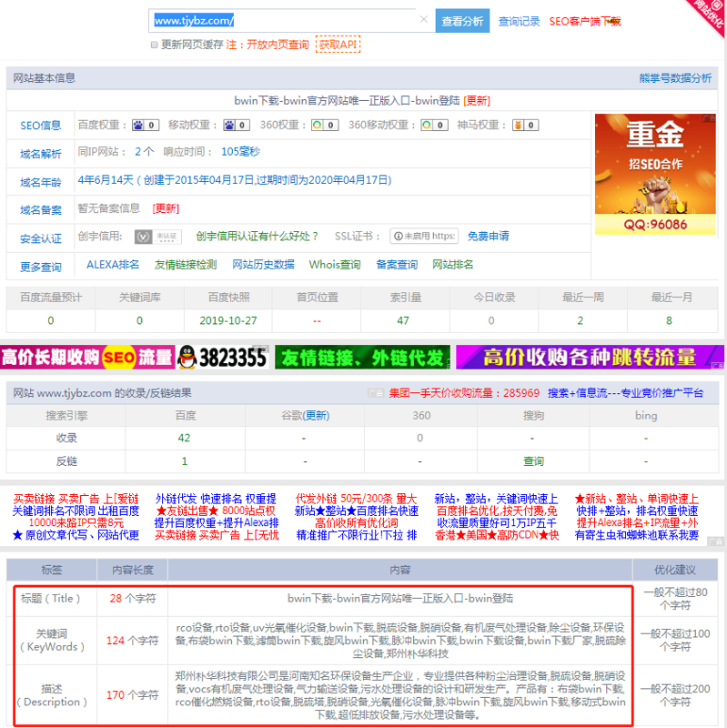Click the 124 个字符 keywords length cell

132,641
